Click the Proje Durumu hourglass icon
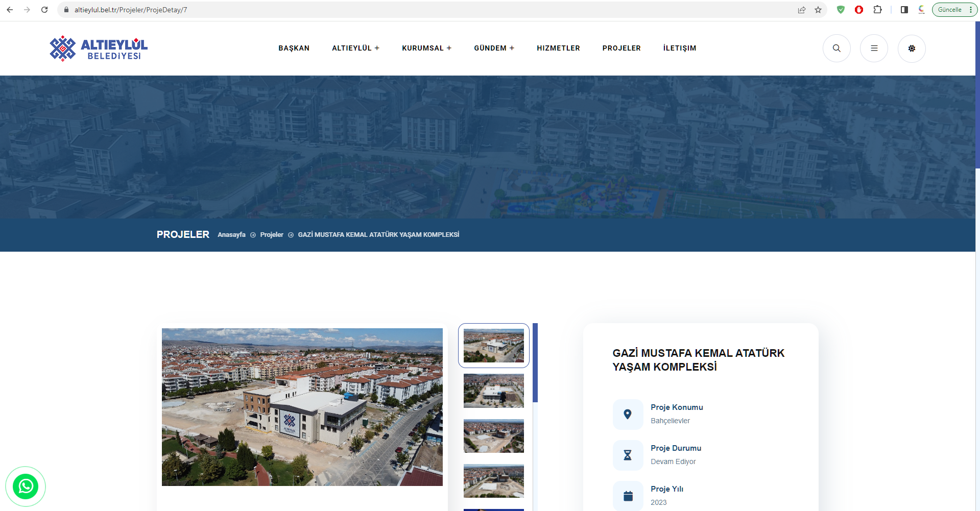 [x=628, y=455]
